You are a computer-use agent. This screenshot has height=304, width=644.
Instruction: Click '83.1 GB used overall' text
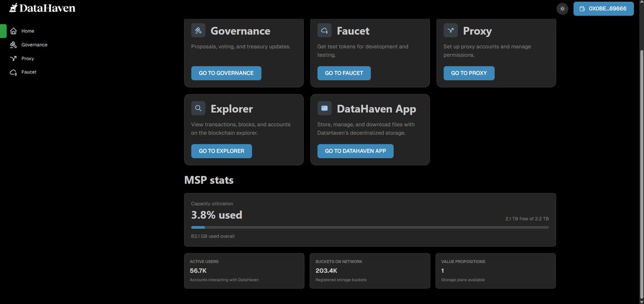point(213,236)
